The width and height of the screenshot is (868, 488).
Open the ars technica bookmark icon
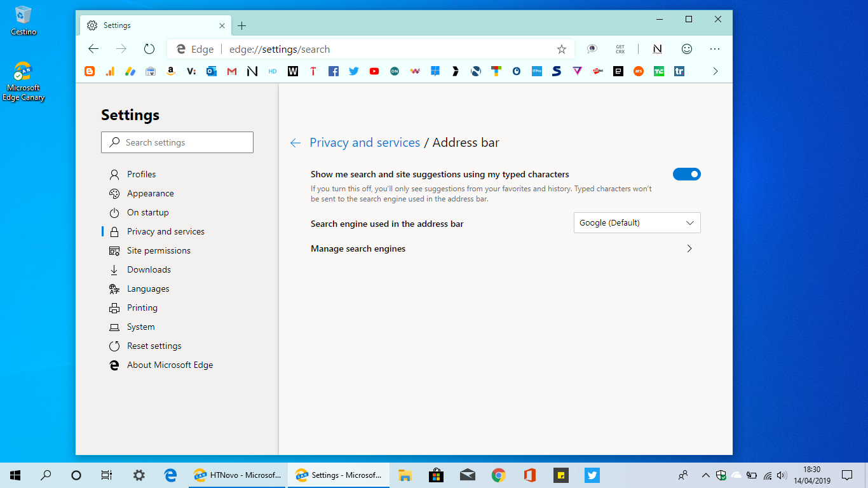point(639,71)
